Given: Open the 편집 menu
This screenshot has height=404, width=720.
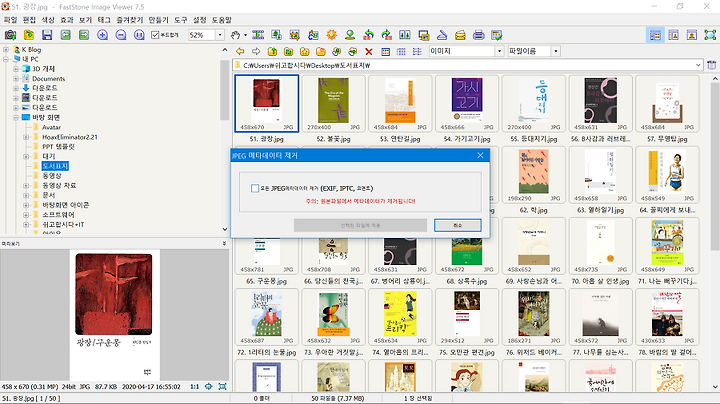Looking at the screenshot, I should click(x=29, y=20).
